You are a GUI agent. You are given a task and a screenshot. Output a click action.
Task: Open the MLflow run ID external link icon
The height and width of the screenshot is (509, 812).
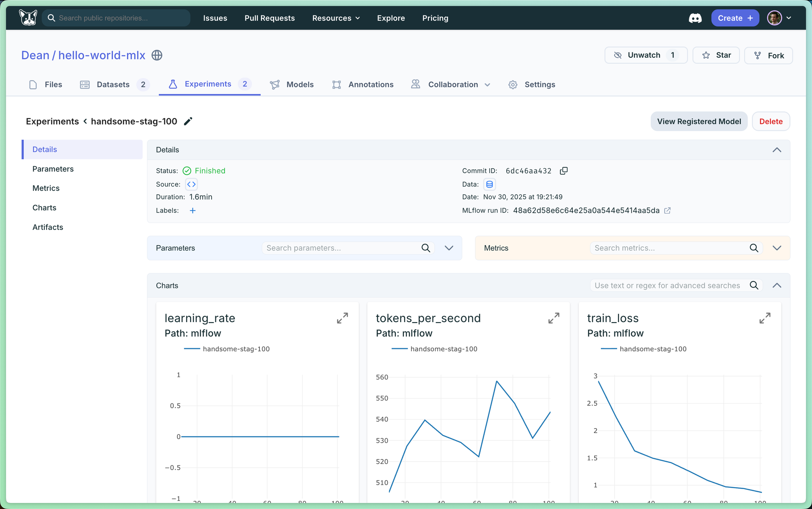pyautogui.click(x=667, y=210)
